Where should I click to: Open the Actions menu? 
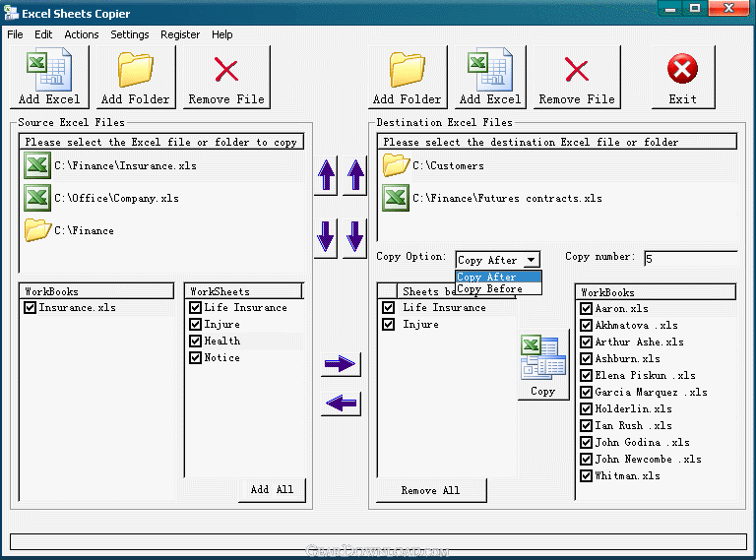click(x=82, y=34)
